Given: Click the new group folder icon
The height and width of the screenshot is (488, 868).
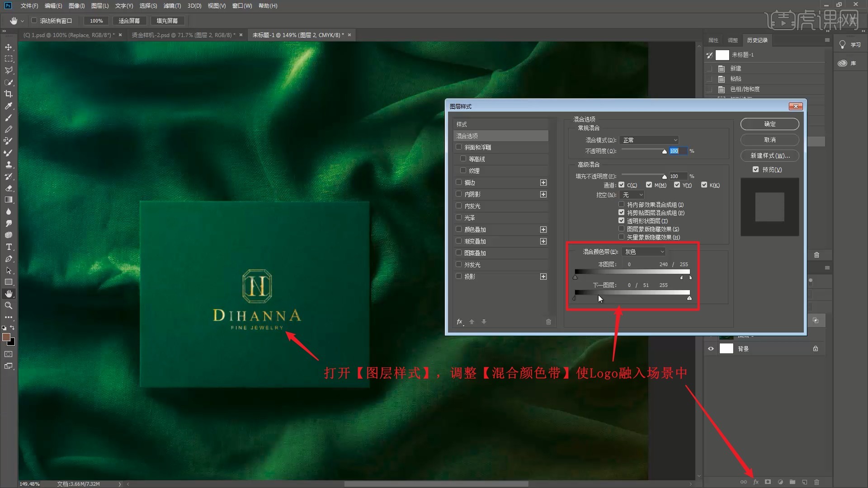Looking at the screenshot, I should [x=793, y=482].
